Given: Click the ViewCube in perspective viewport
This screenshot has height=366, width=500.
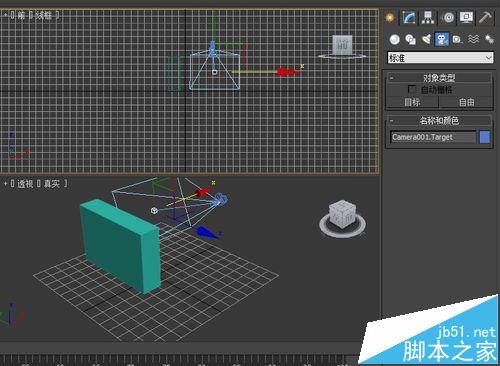Looking at the screenshot, I should click(x=343, y=214).
